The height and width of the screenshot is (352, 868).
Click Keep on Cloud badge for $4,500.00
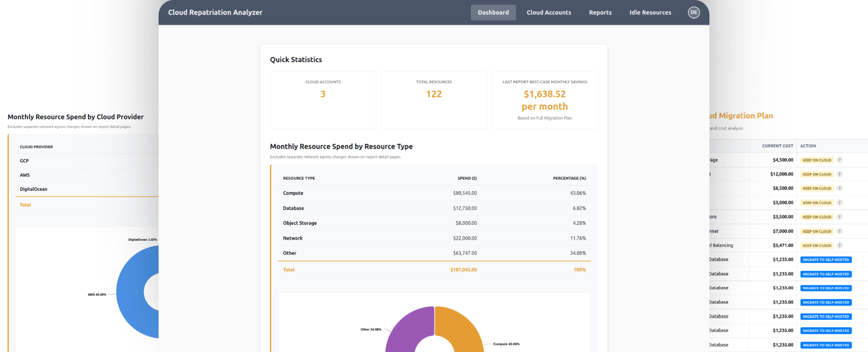coord(817,160)
